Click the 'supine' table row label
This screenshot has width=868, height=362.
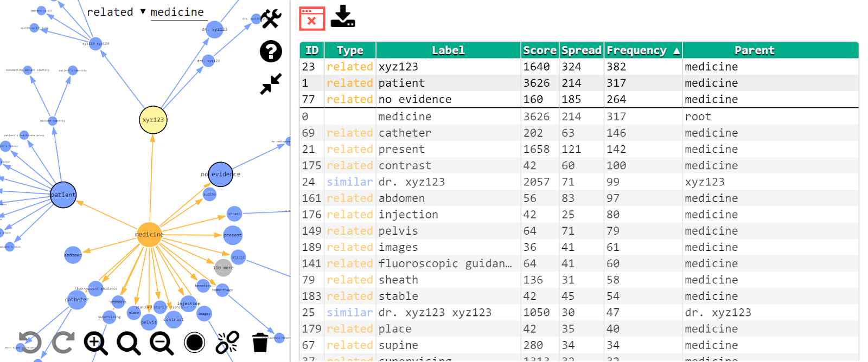(x=398, y=345)
